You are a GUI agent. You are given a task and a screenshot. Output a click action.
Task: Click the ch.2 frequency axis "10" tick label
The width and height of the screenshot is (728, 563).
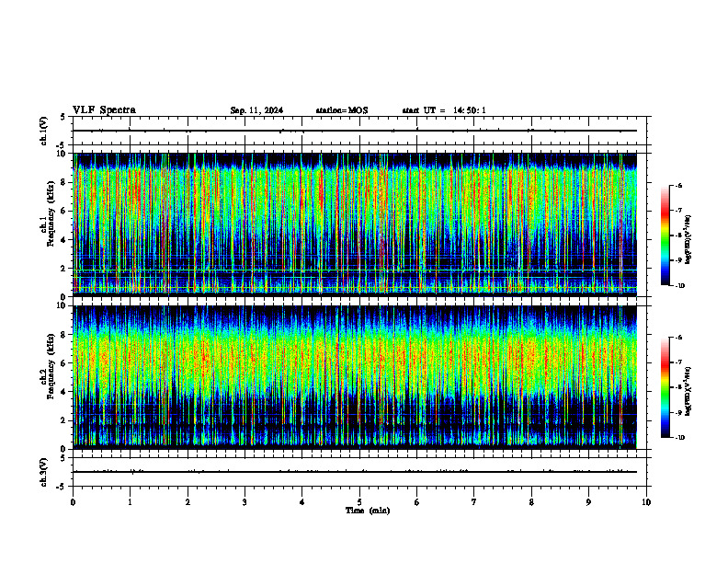[x=62, y=305]
